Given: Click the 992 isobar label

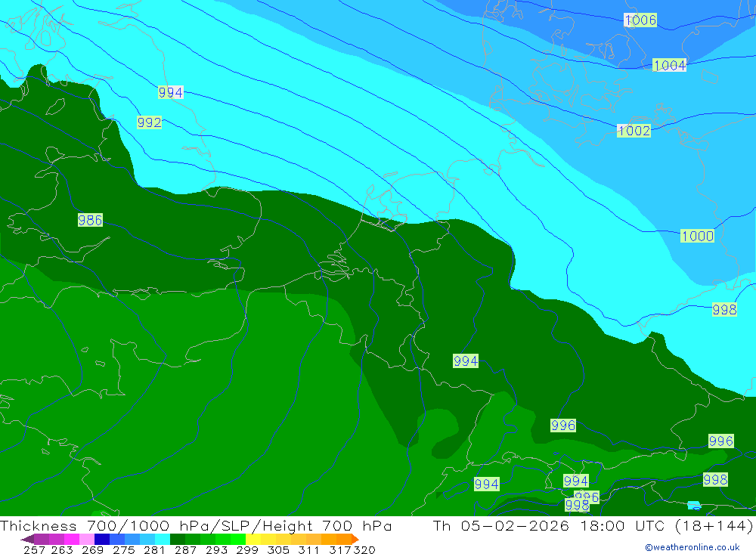Looking at the screenshot, I should (x=149, y=122).
